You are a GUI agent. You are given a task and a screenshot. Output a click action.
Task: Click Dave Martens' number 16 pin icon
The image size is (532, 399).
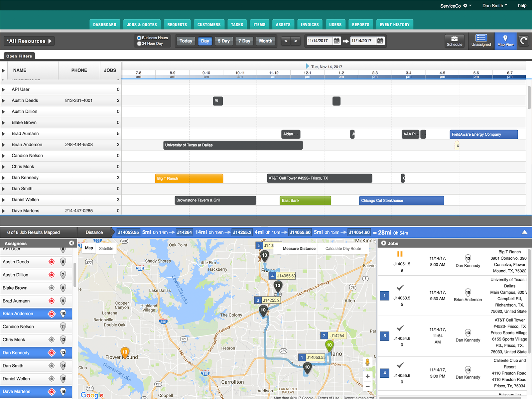63,392
